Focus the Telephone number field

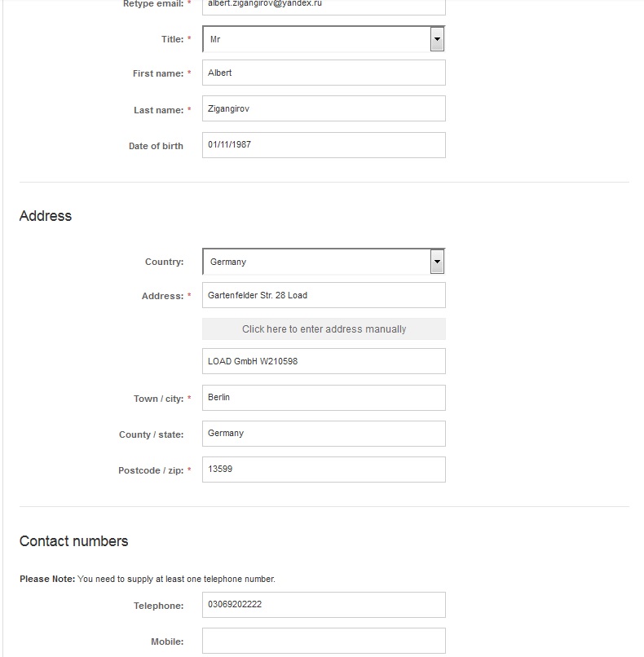(x=324, y=605)
